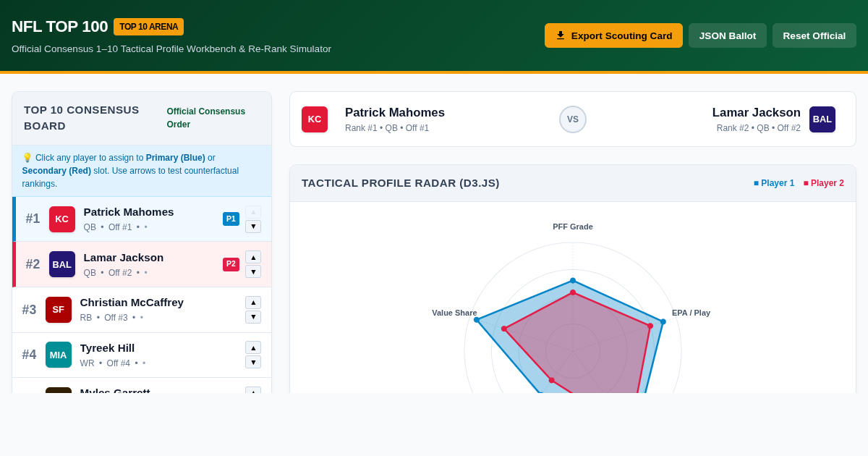The height and width of the screenshot is (456, 868).
Task: Click the Player 2 legend entry
Action: 823,183
